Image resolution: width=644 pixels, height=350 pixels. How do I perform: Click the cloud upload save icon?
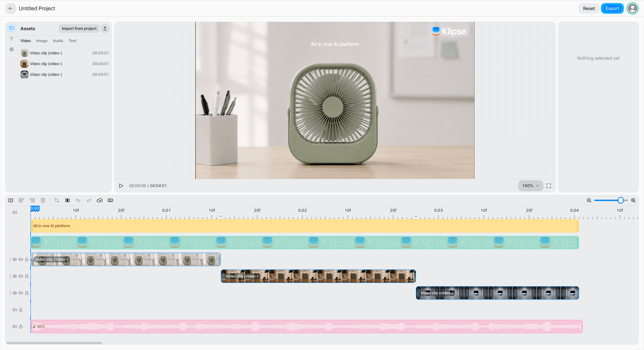[99, 200]
